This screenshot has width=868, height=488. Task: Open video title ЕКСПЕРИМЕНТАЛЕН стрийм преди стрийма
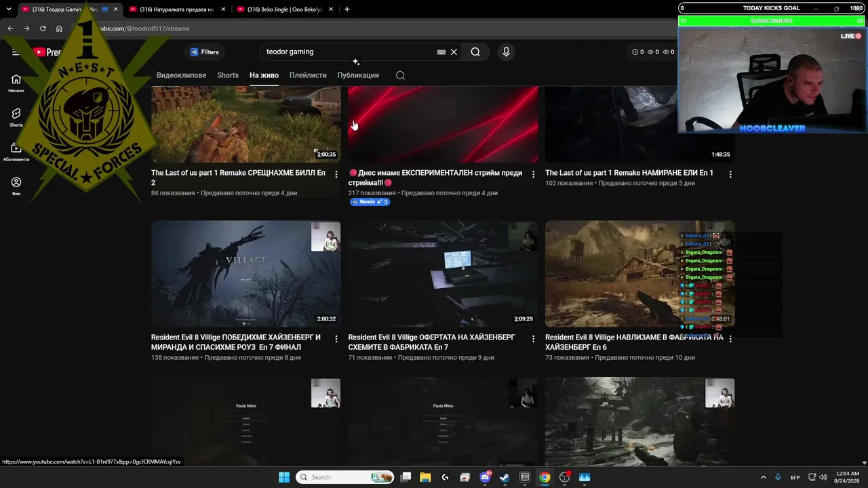tap(435, 178)
